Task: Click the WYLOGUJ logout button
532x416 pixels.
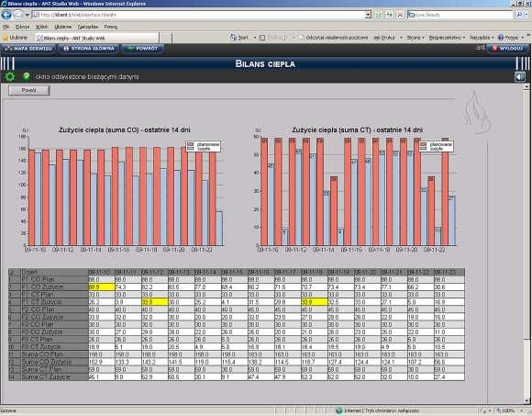Action: click(507, 49)
